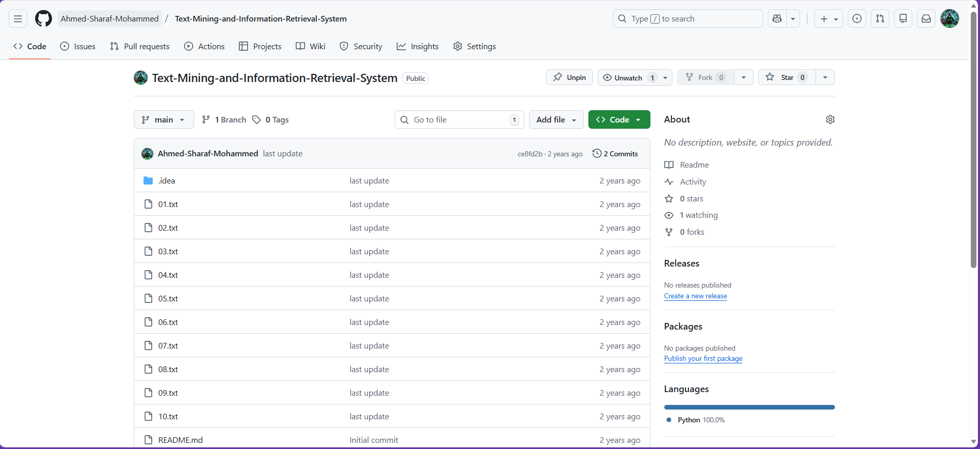
Task: Click the Python language bar
Action: pos(749,407)
